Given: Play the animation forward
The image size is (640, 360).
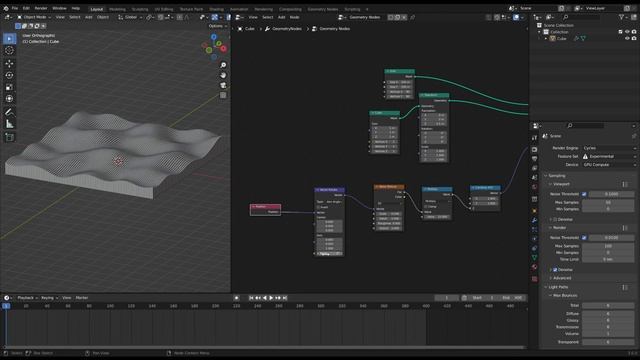Looking at the screenshot, I should [271, 298].
